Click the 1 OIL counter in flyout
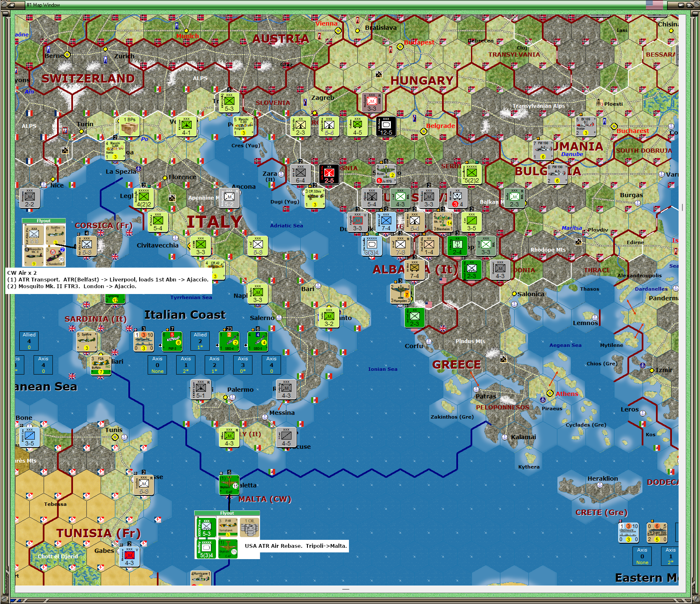The width and height of the screenshot is (700, 604). pyautogui.click(x=250, y=527)
